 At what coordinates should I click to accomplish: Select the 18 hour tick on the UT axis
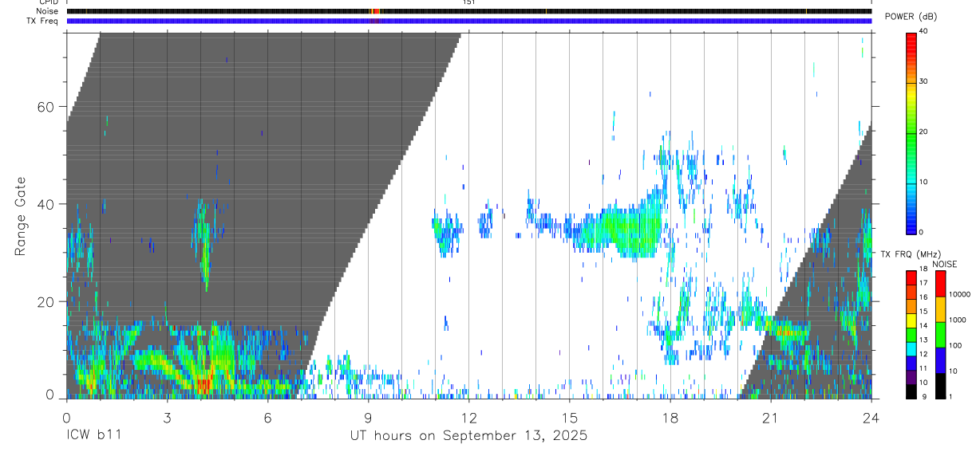point(670,417)
